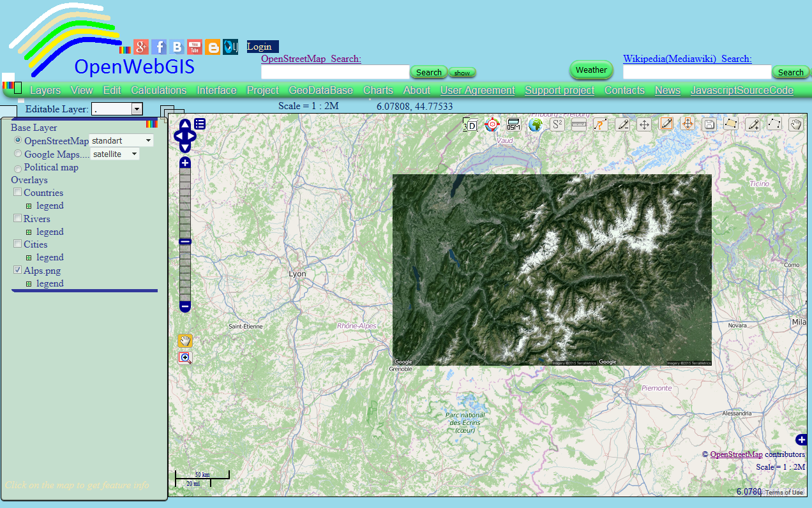Select the pencil-plus add feature tool
Image resolution: width=812 pixels, height=508 pixels.
753,124
